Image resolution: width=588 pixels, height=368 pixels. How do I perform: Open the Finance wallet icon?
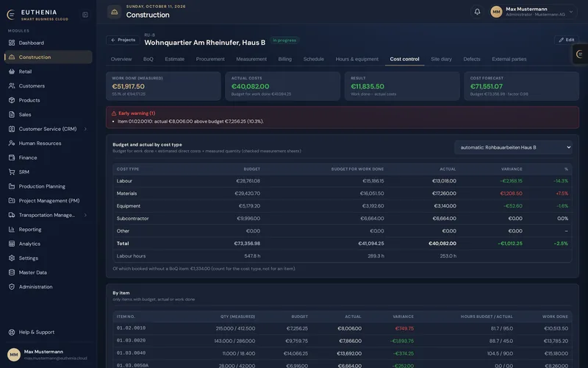click(x=12, y=158)
